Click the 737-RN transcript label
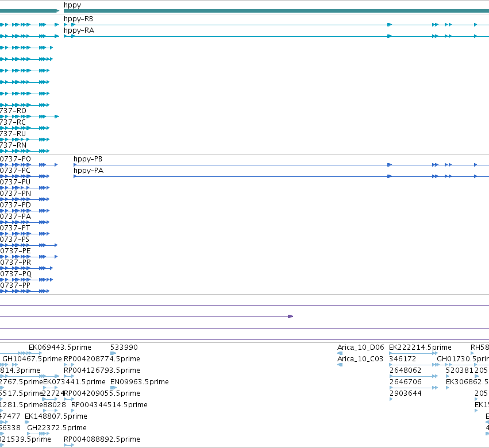The width and height of the screenshot is (489, 448). [x=13, y=145]
